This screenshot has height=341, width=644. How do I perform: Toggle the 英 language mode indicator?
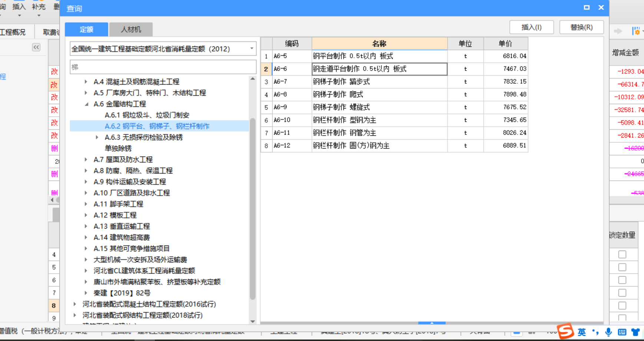click(x=582, y=332)
